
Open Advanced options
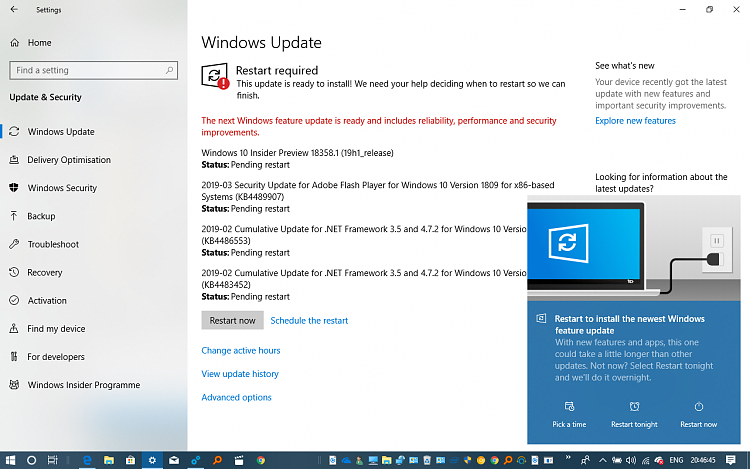point(236,397)
